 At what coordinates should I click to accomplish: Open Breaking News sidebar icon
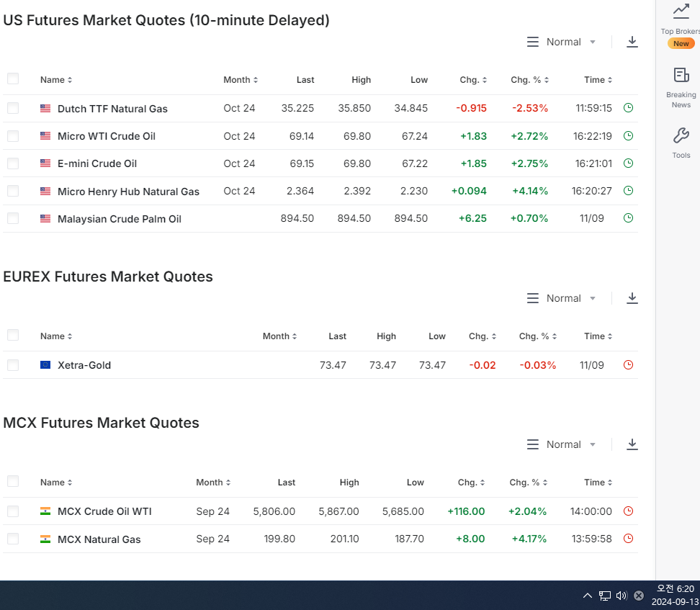681,75
